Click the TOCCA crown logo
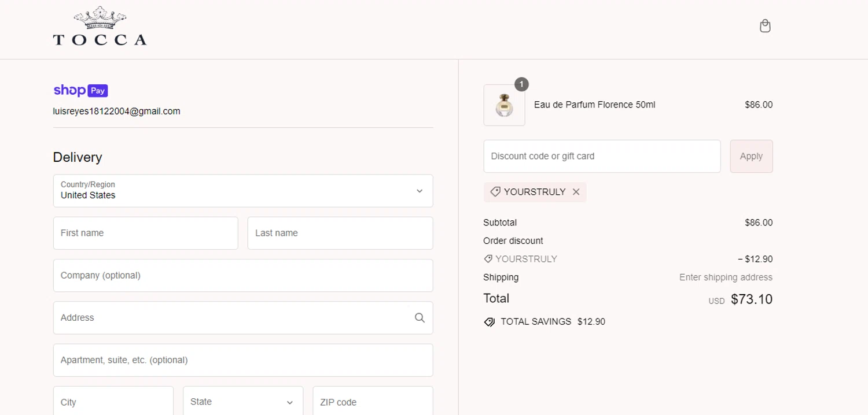The image size is (868, 415). (x=100, y=26)
